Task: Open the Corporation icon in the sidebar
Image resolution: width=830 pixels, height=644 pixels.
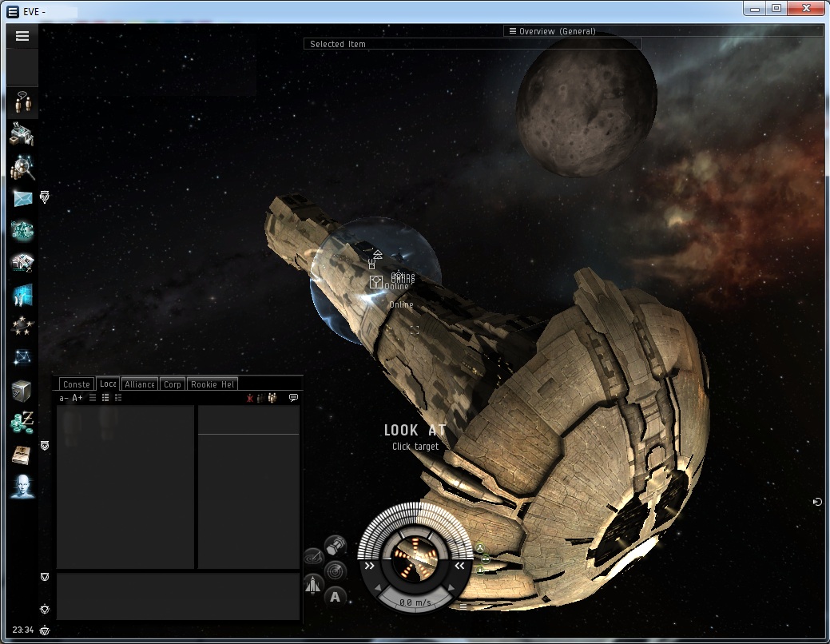Action: click(x=22, y=134)
